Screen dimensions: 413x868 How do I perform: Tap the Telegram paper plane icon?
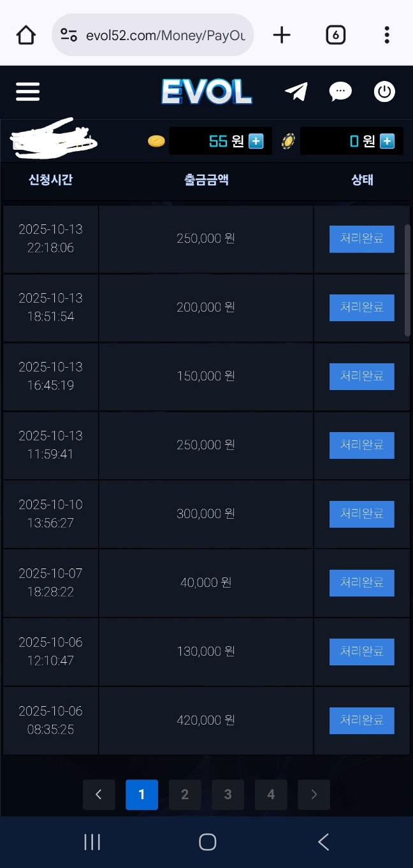pyautogui.click(x=296, y=92)
